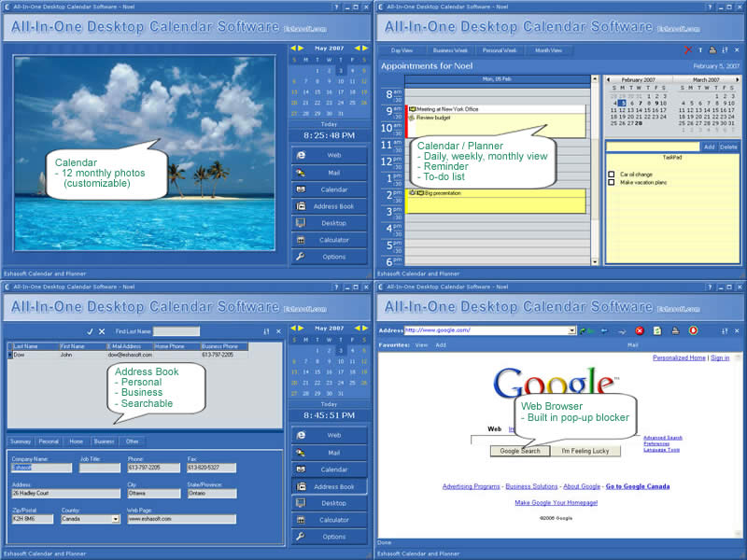Open the Country dropdown showing Canada
The height and width of the screenshot is (560, 747).
click(116, 518)
